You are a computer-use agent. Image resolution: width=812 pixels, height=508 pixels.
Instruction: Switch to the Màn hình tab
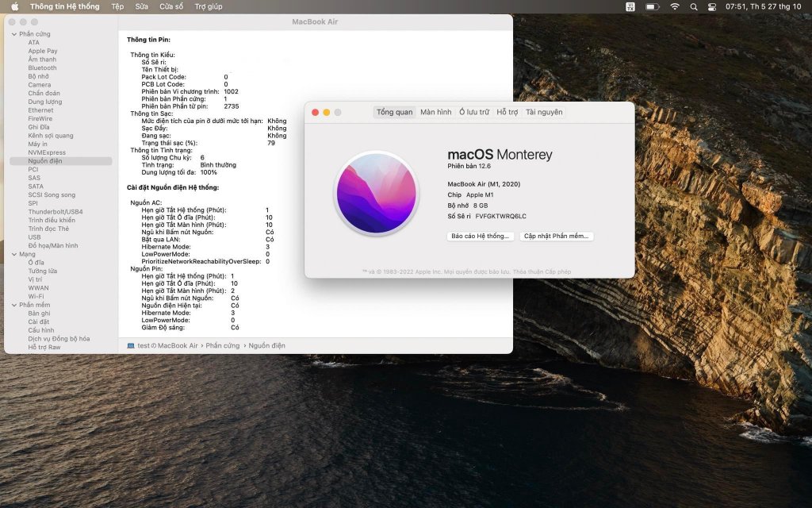tap(435, 112)
